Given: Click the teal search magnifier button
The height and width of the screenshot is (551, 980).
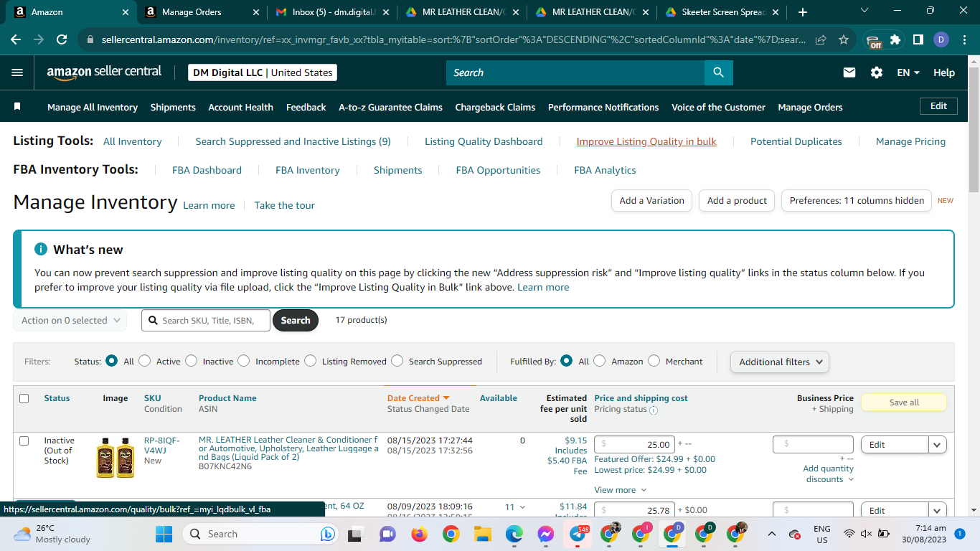Looking at the screenshot, I should pos(718,72).
